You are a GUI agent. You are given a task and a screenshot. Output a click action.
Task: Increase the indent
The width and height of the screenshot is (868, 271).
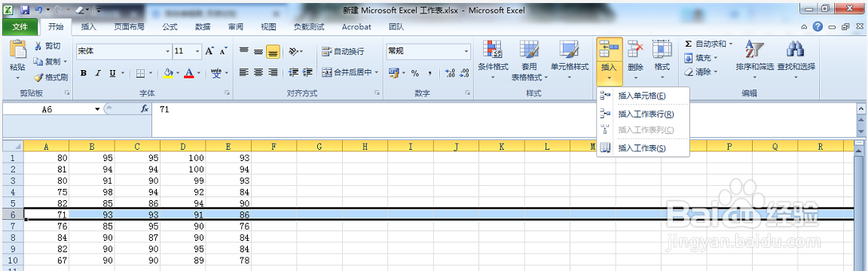click(308, 72)
